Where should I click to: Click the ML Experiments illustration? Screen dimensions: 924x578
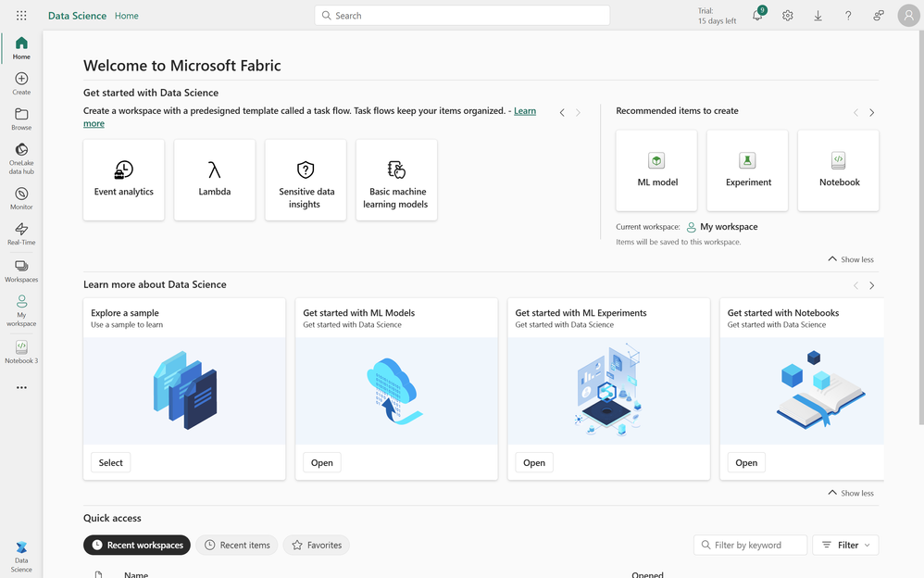pos(608,391)
